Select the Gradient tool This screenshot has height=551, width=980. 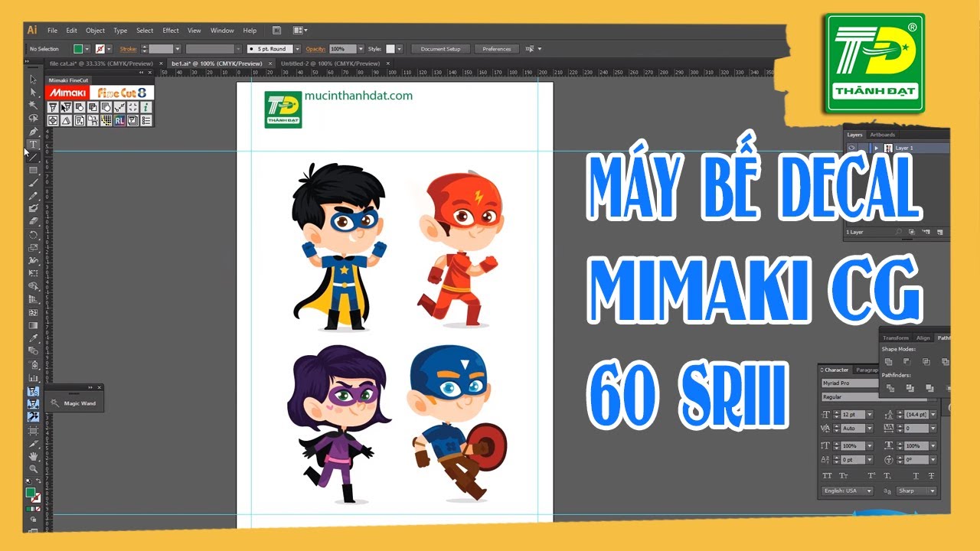(33, 325)
